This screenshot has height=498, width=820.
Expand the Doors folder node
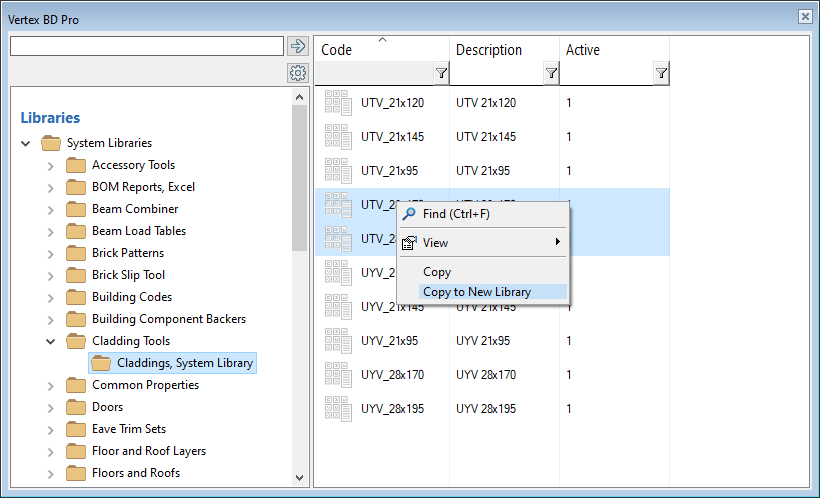coord(51,407)
